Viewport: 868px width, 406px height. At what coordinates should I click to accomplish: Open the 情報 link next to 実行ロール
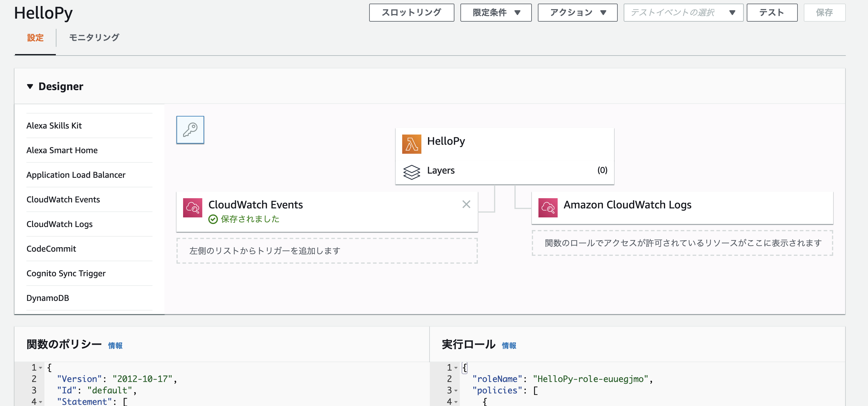(509, 345)
